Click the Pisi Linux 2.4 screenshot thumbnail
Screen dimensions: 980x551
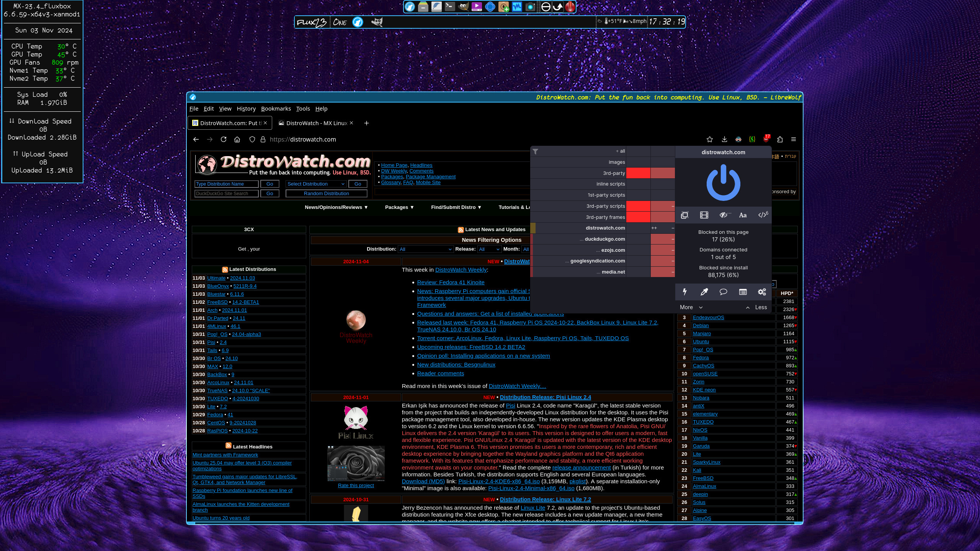click(356, 463)
